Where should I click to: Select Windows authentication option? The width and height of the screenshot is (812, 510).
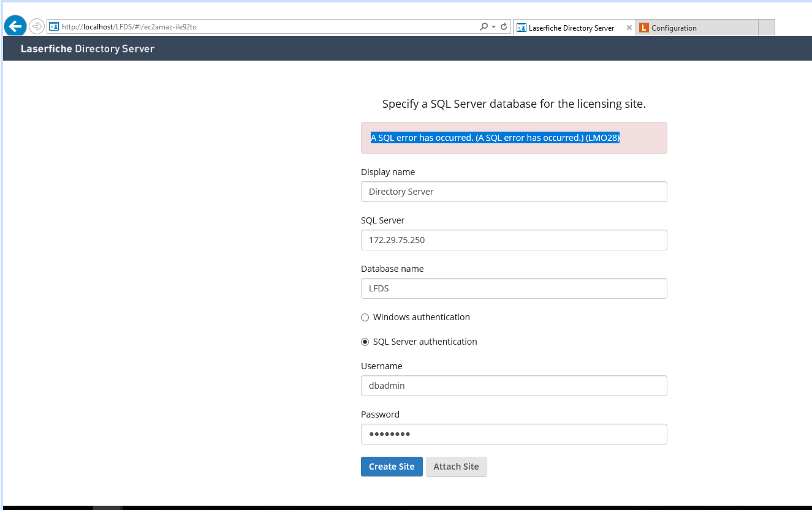click(365, 317)
